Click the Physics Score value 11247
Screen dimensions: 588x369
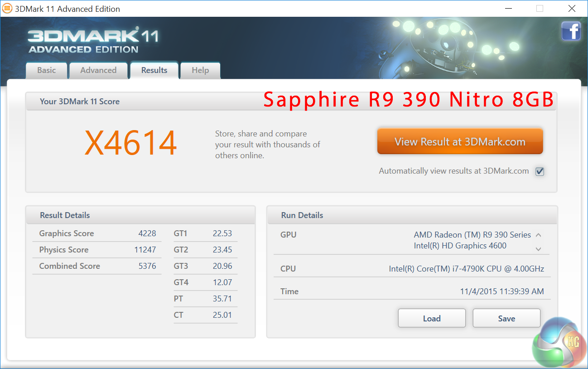coord(145,250)
